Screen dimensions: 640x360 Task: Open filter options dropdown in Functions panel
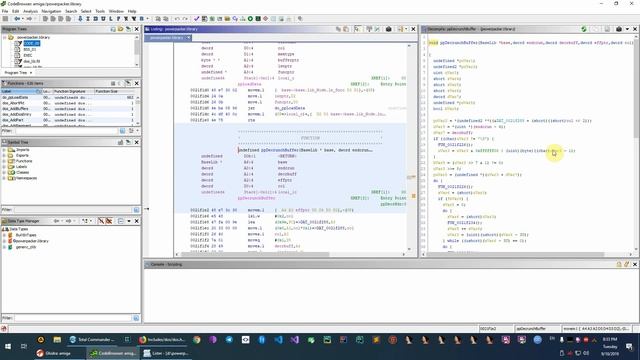(x=137, y=131)
